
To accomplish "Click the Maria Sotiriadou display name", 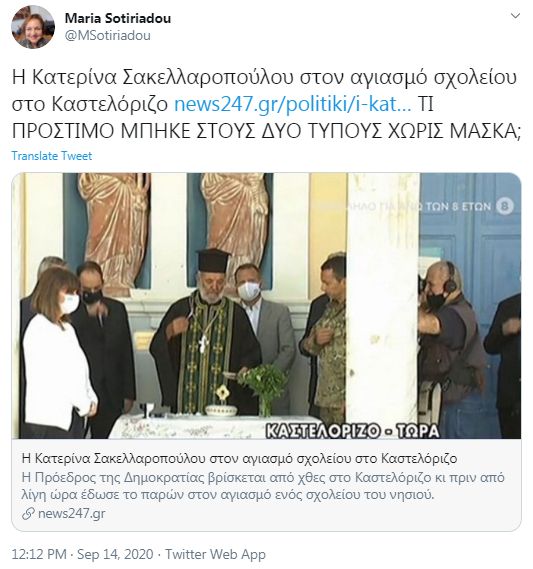I will pos(118,18).
